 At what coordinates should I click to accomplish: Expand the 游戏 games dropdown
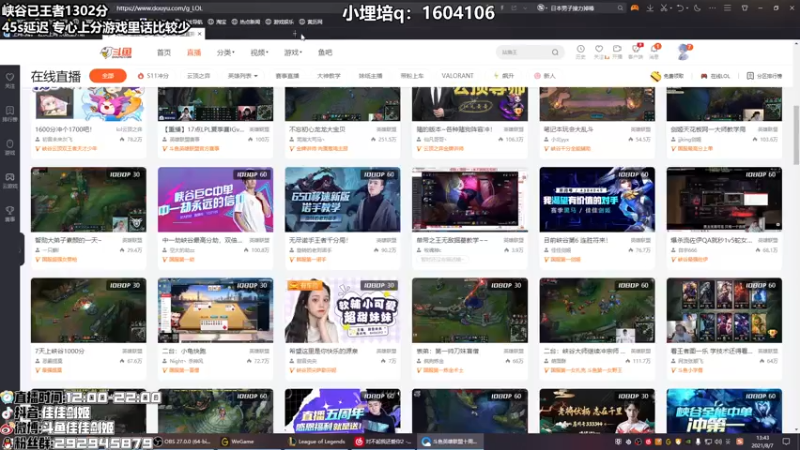pyautogui.click(x=293, y=53)
